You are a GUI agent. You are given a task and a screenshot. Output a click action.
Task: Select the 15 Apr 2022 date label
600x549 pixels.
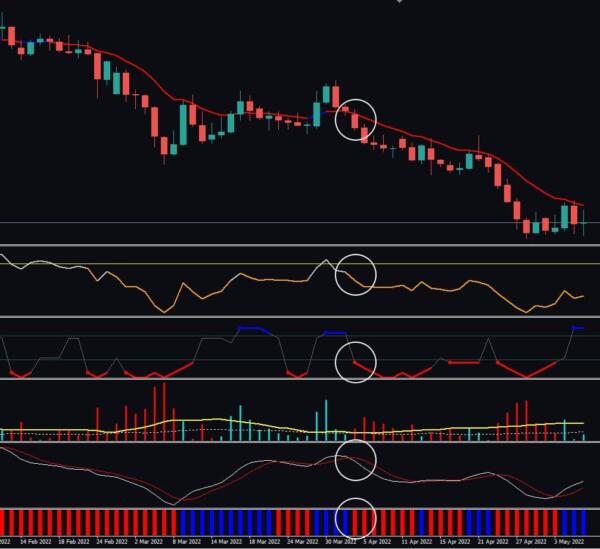tap(455, 542)
